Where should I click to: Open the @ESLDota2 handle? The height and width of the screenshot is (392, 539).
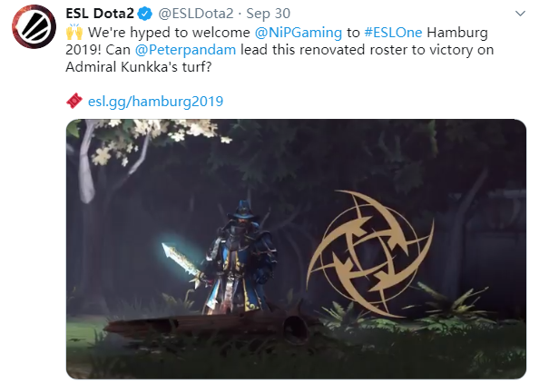click(x=196, y=14)
